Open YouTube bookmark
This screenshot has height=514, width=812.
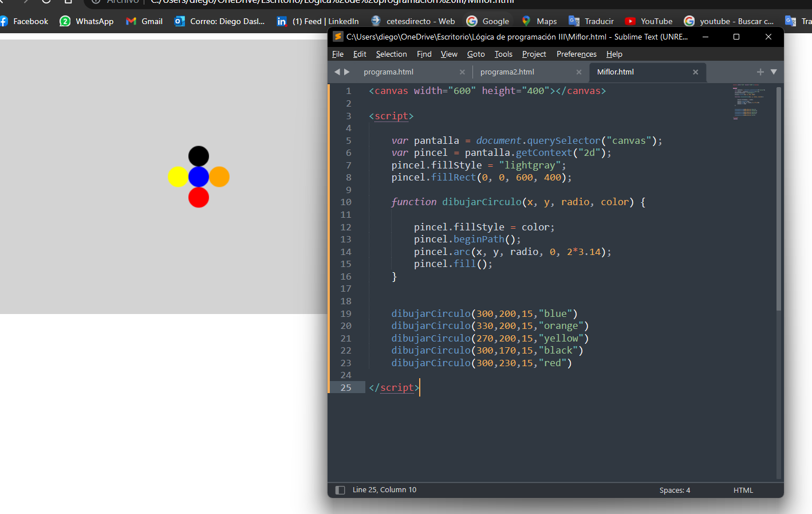(649, 21)
